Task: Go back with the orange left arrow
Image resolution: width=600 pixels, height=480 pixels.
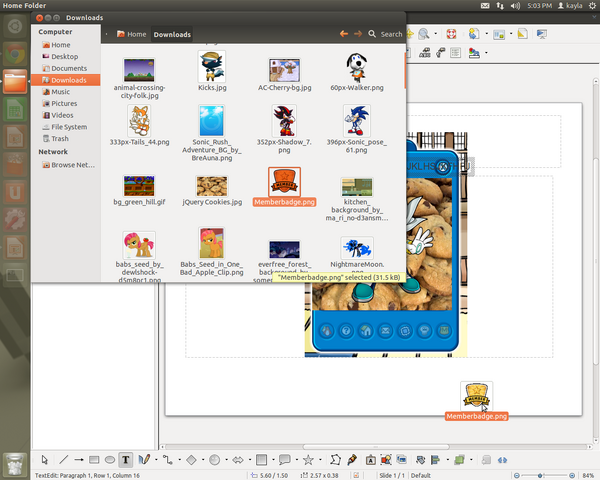Action: click(344, 34)
